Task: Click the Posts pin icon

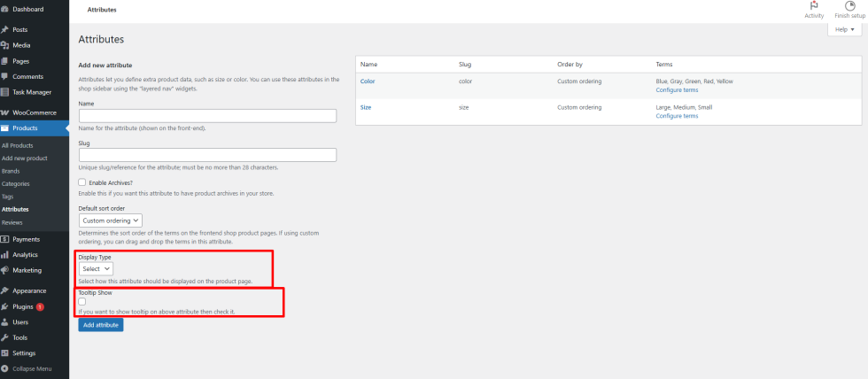Action: 4,29
